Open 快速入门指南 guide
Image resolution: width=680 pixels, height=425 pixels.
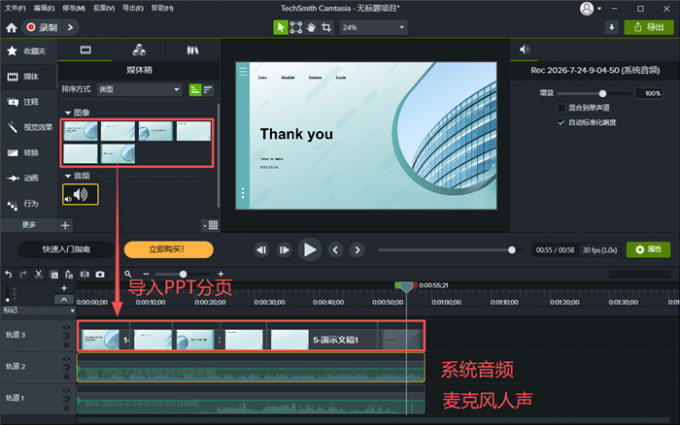[x=66, y=249]
